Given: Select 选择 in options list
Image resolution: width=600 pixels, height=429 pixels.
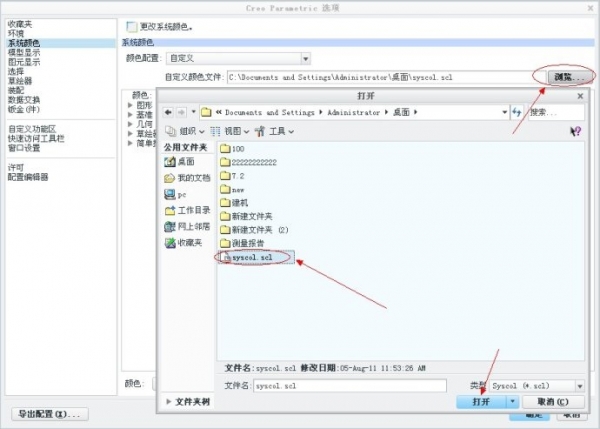Looking at the screenshot, I should pyautogui.click(x=16, y=72).
